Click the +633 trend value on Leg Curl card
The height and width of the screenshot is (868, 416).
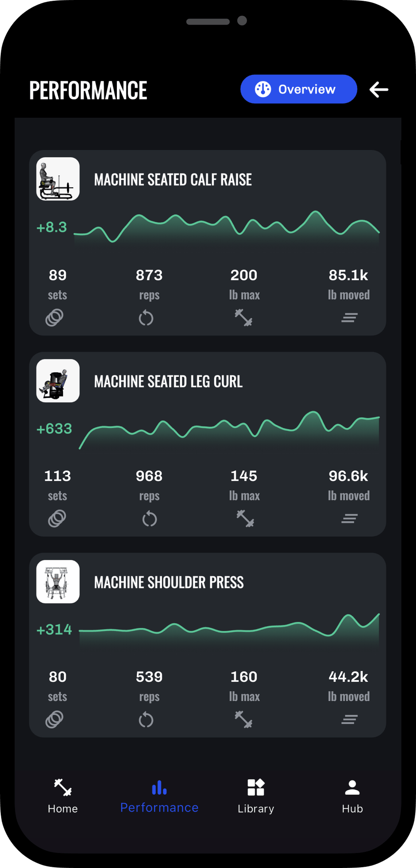tap(56, 428)
